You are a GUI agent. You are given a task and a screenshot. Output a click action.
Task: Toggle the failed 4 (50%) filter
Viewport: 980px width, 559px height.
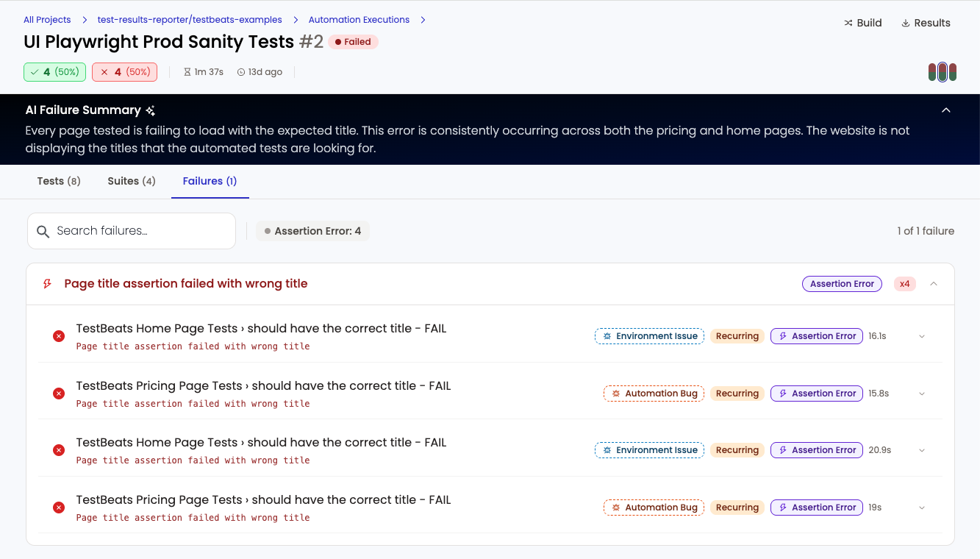(124, 72)
